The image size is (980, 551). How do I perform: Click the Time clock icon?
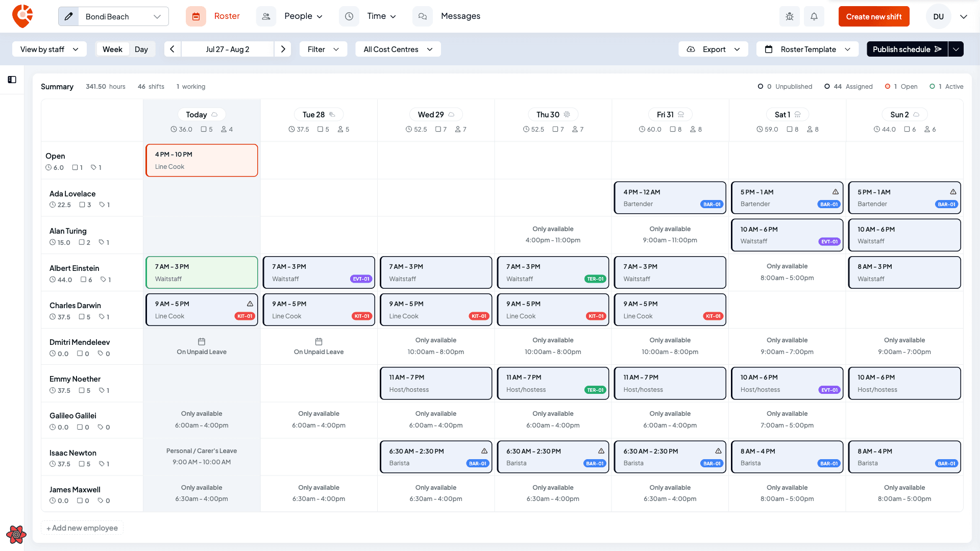pos(349,16)
